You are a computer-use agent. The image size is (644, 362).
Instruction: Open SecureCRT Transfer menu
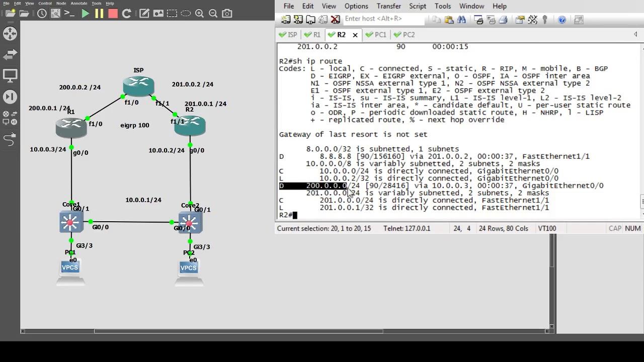point(388,6)
